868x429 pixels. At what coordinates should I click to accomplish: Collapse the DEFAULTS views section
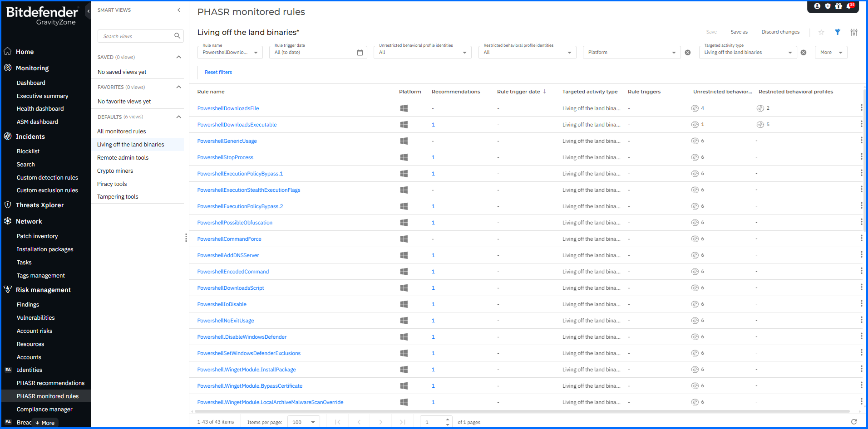[179, 117]
